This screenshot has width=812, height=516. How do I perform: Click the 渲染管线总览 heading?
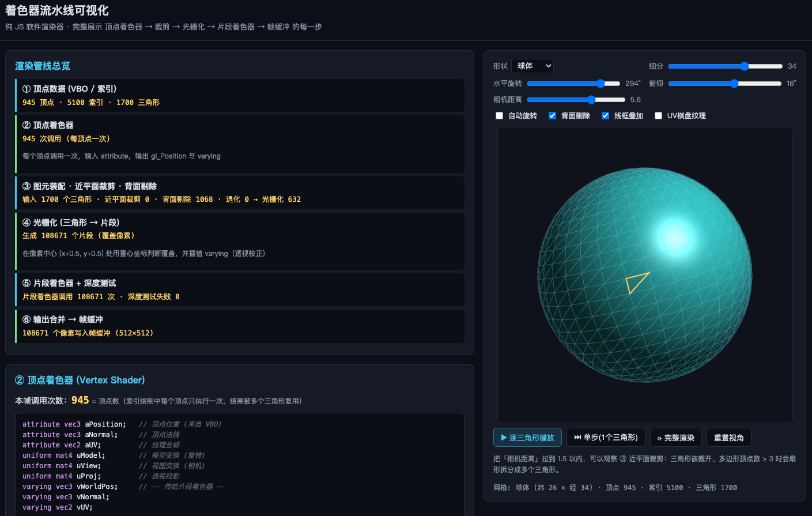43,66
